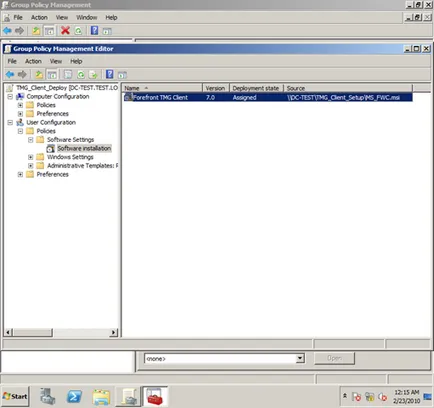Open Action menu in Editor window

click(x=33, y=61)
